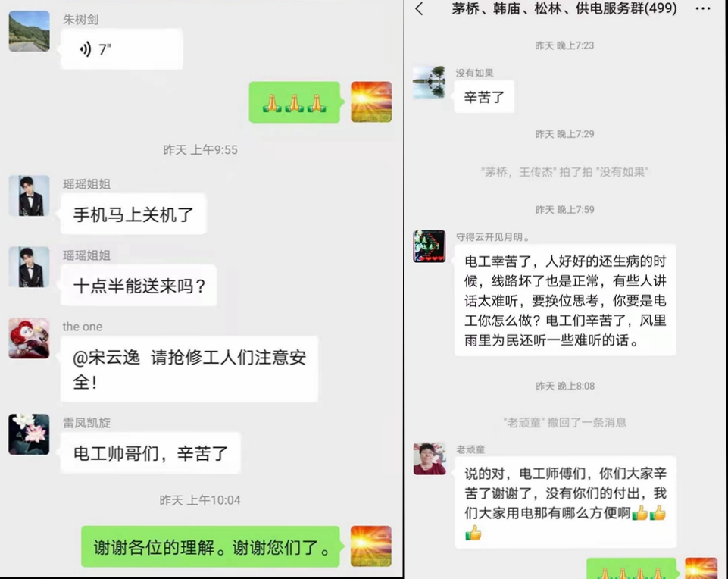Tap the long message starting 电工幸苦了

click(x=565, y=300)
